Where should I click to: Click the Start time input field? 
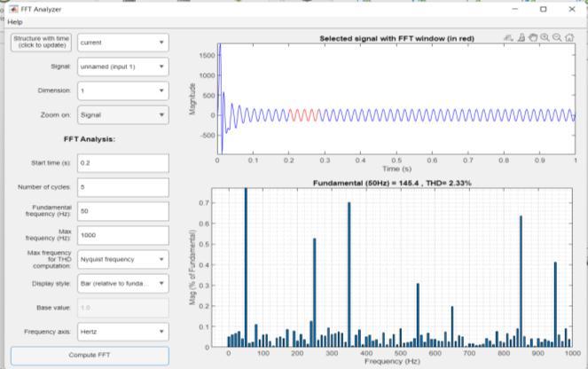123,163
